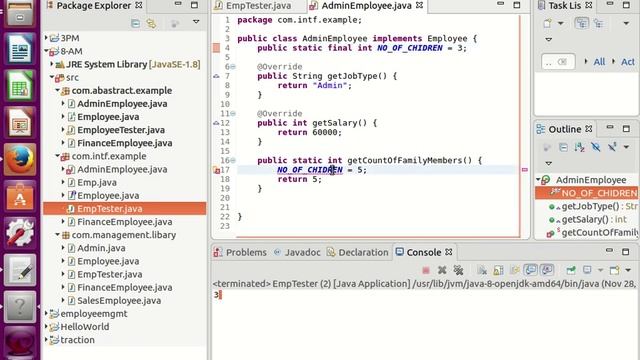Collapse com.intf.example package

pos(58,156)
